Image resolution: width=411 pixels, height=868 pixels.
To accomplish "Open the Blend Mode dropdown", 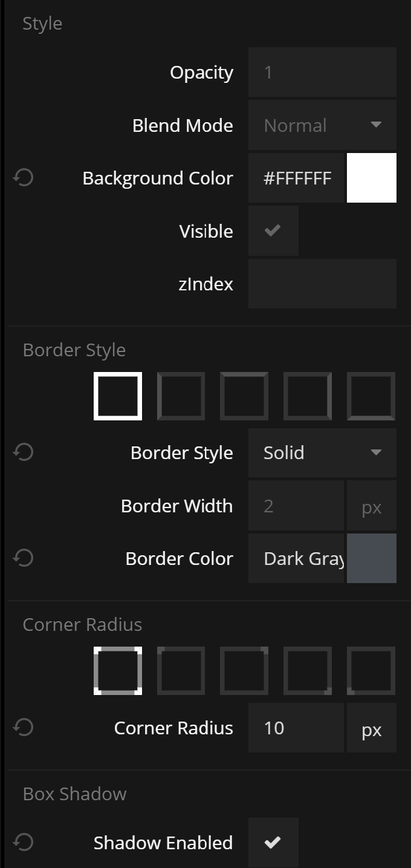I will pos(322,125).
